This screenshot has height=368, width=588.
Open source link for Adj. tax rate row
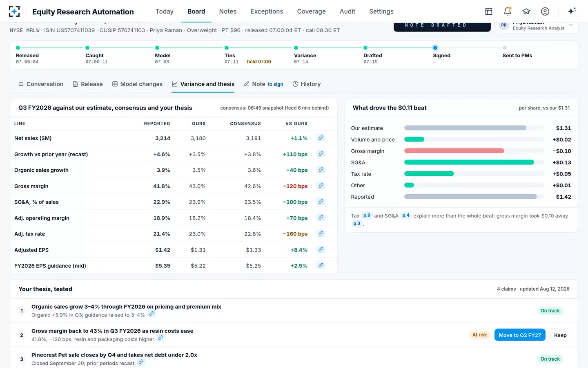pos(321,233)
